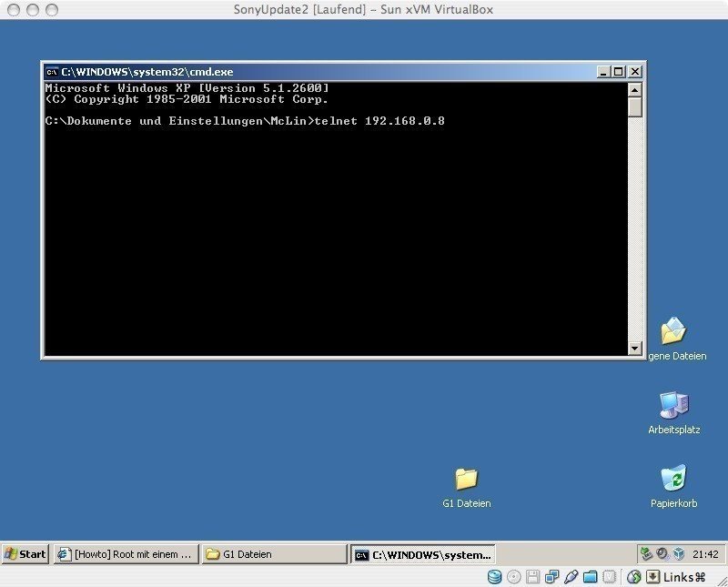Image resolution: width=728 pixels, height=587 pixels.
Task: Click the VirtualBox mouse integration icon
Action: pyautogui.click(x=633, y=577)
